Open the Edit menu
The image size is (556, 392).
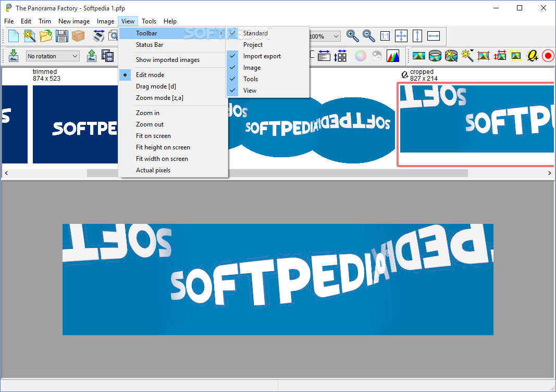26,21
